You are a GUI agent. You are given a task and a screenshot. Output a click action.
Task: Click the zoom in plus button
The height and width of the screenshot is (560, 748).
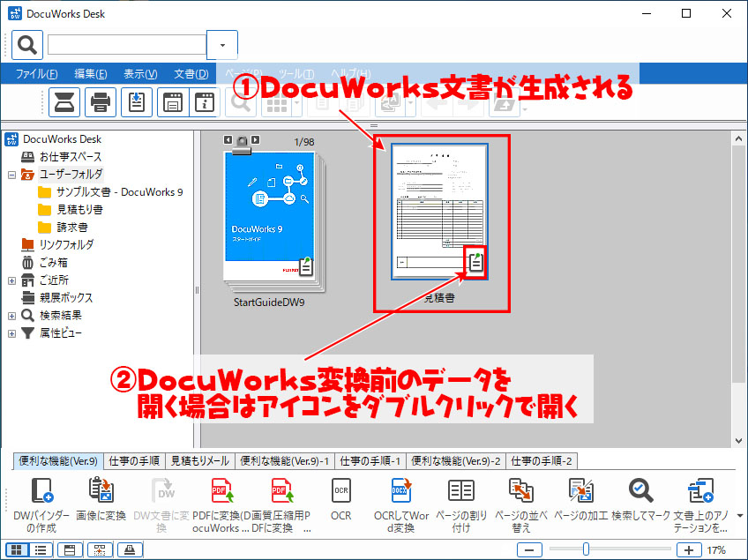(x=689, y=550)
